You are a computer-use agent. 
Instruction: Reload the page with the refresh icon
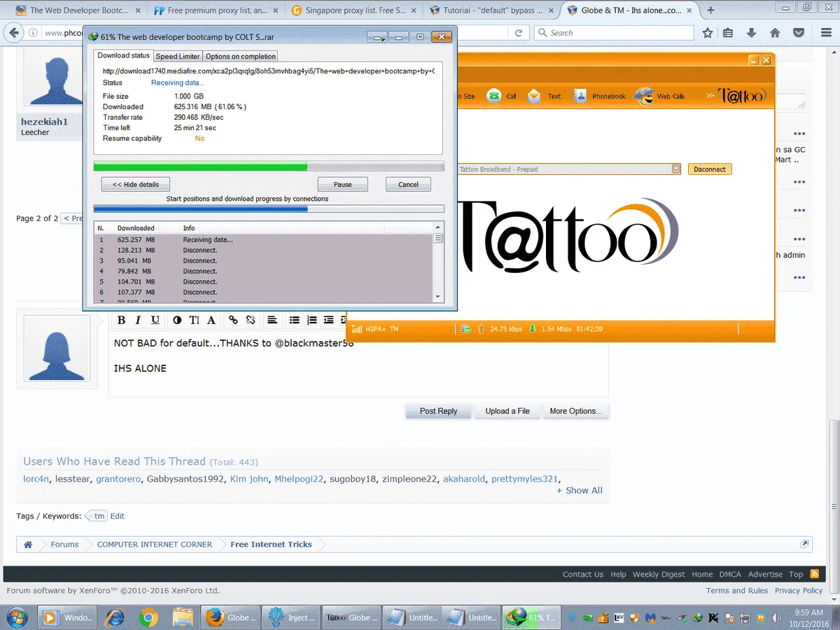pyautogui.click(x=519, y=33)
